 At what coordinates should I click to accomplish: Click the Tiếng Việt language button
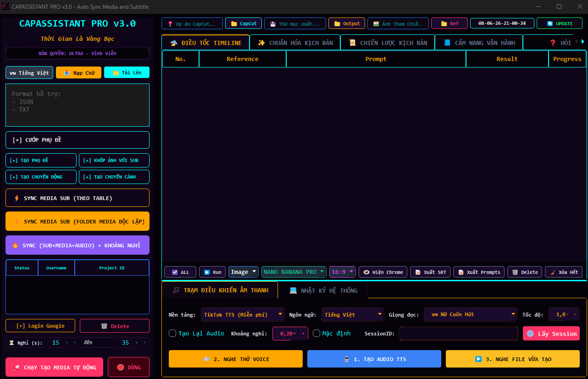[x=29, y=72]
